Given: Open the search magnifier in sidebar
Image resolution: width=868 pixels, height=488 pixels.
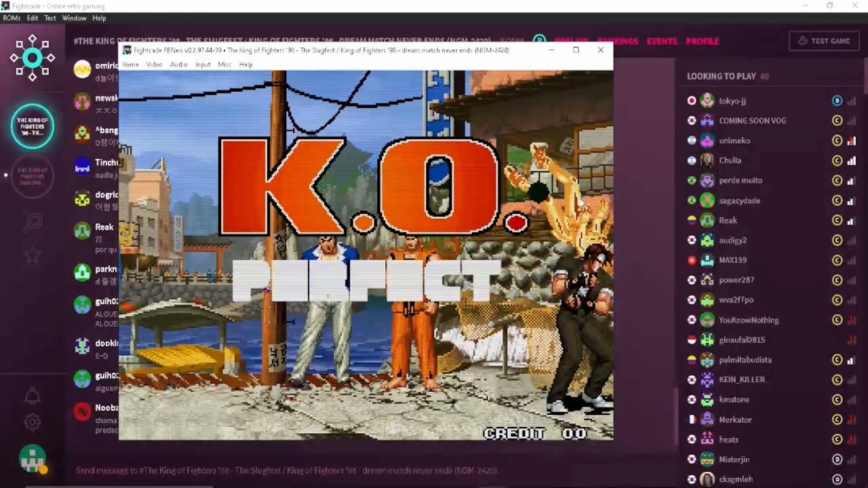Looking at the screenshot, I should (x=33, y=222).
